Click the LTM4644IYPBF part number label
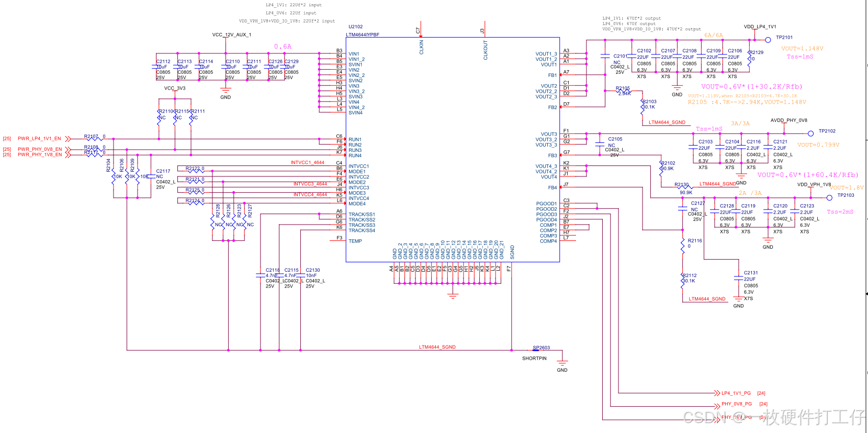The image size is (868, 433). pos(363,35)
